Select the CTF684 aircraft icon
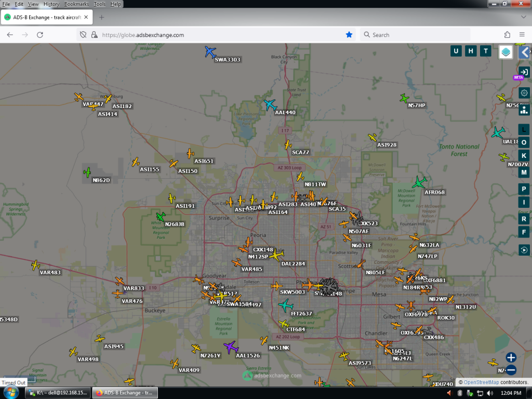This screenshot has width=532, height=399. (283, 324)
